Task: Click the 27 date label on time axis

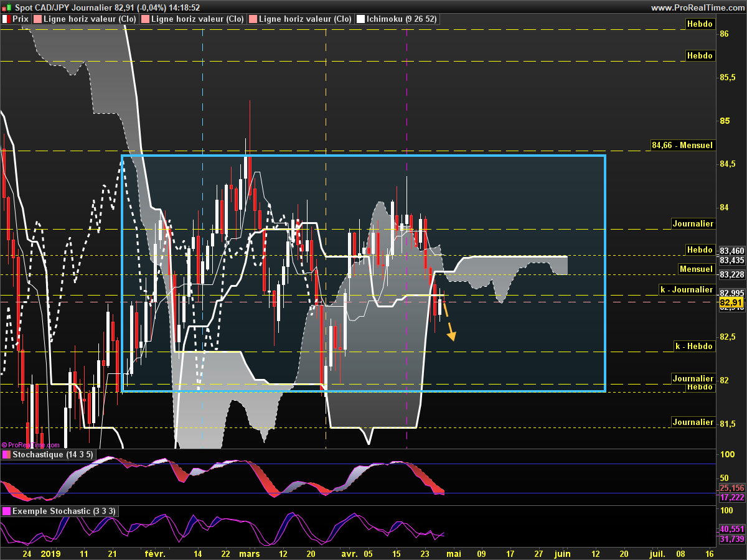Action: [538, 553]
